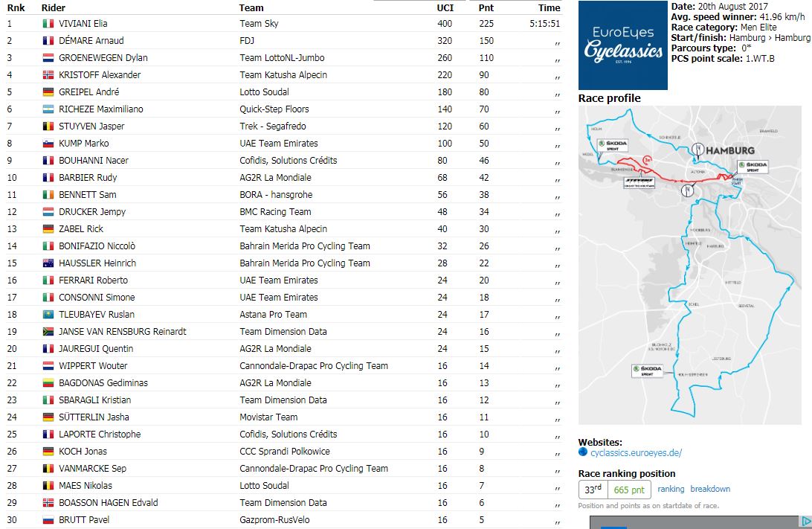Click the Lithuanian flag beside BAGDONAS Gediminas

coord(48,382)
